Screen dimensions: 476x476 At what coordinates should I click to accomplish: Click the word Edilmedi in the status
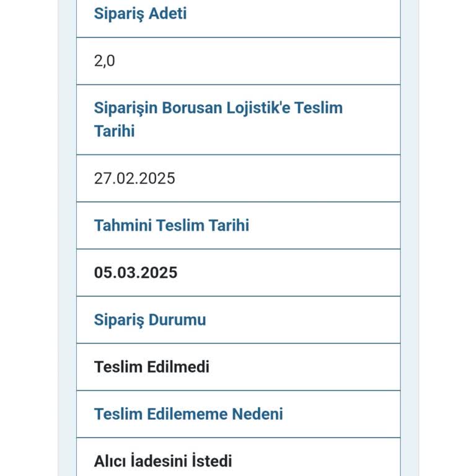pos(178,367)
